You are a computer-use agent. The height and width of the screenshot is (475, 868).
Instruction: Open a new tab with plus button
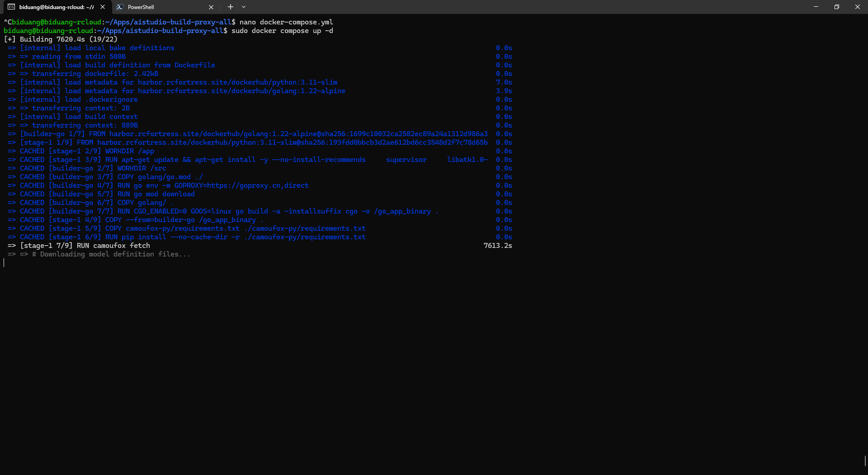(x=231, y=7)
